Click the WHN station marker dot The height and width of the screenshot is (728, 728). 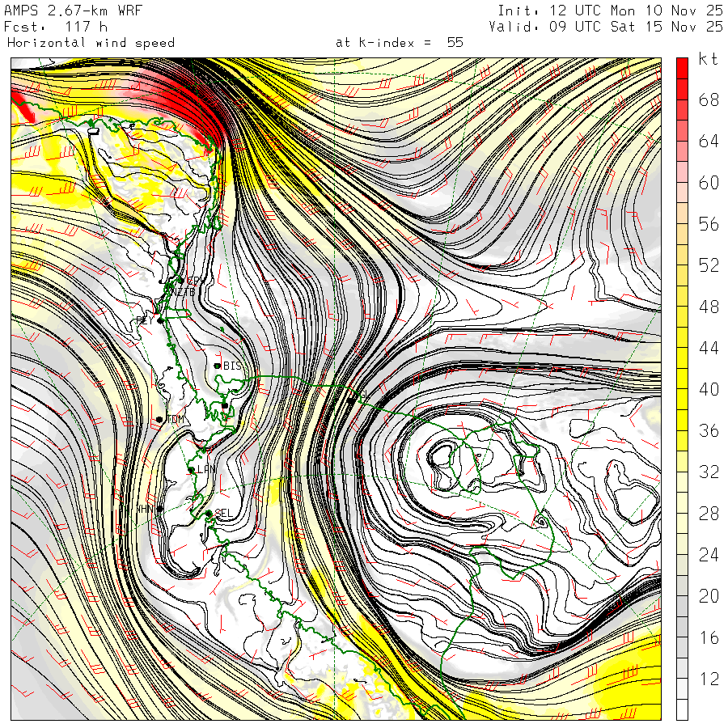tap(160, 509)
